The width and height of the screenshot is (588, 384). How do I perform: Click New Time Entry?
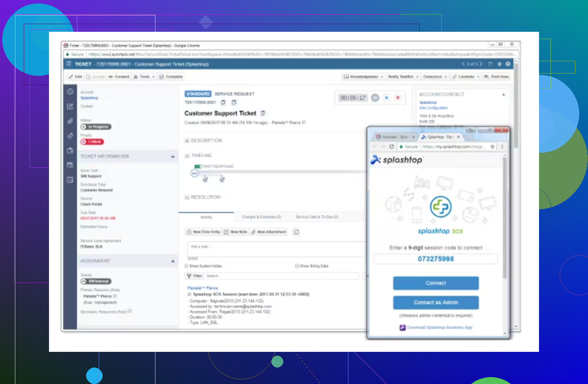(203, 232)
